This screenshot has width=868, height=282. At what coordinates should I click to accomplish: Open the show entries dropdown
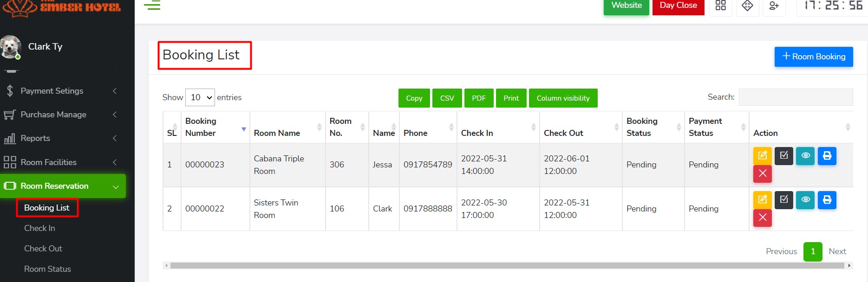(x=200, y=97)
